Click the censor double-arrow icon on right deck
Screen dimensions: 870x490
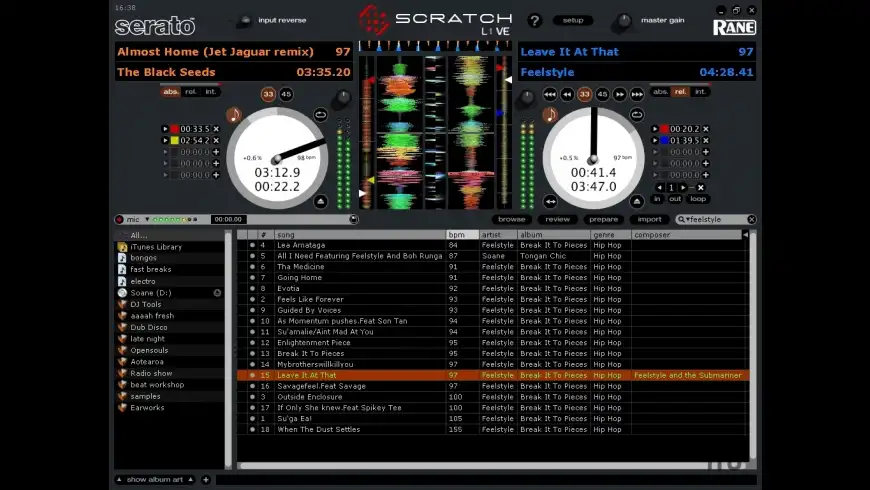(550, 201)
